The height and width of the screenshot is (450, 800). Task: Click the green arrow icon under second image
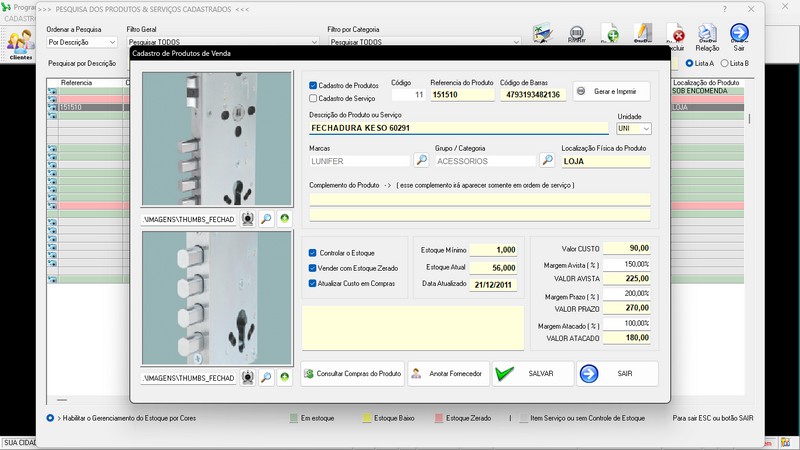pyautogui.click(x=285, y=377)
